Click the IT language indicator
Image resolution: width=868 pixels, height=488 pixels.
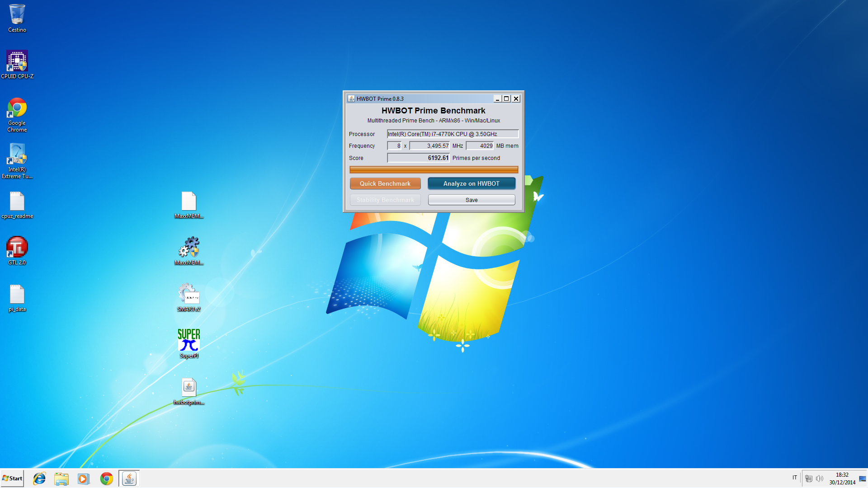795,478
